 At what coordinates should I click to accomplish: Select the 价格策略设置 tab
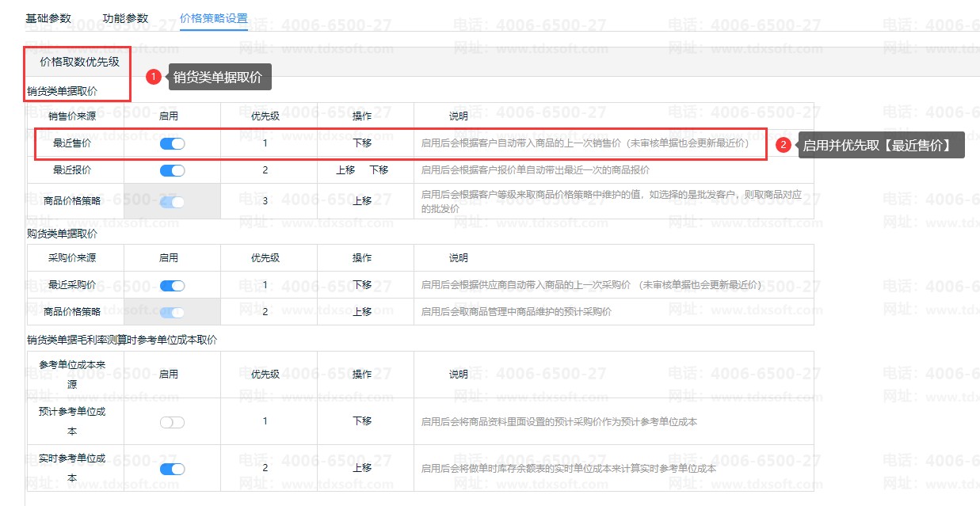(x=214, y=18)
